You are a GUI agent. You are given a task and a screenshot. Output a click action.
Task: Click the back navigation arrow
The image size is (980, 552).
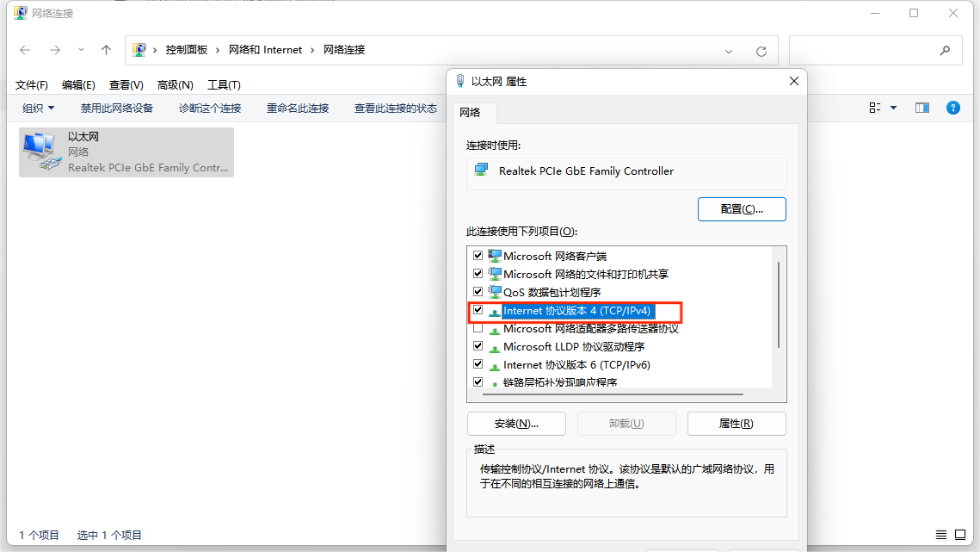tap(26, 50)
